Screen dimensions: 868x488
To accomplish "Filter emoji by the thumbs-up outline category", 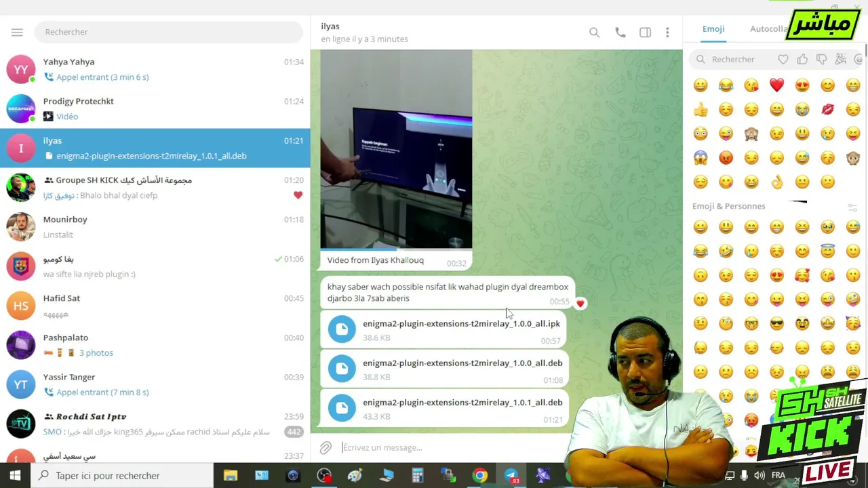I will 802,60.
